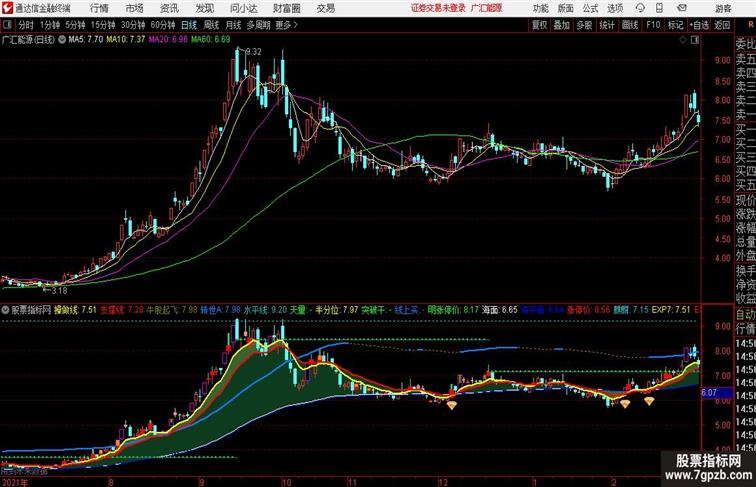Switch to 分时 period tab
The height and width of the screenshot is (487, 756).
[x=26, y=25]
